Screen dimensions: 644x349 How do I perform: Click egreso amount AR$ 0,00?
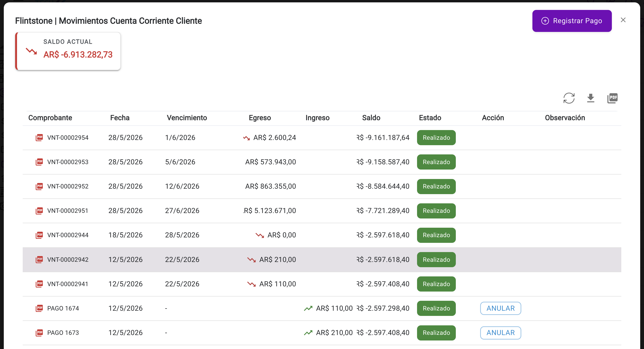tap(282, 235)
